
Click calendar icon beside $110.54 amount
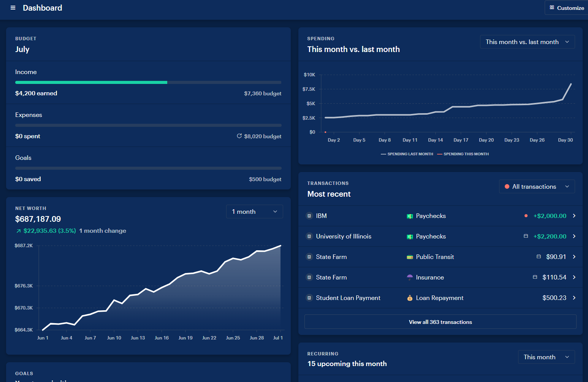(535, 277)
